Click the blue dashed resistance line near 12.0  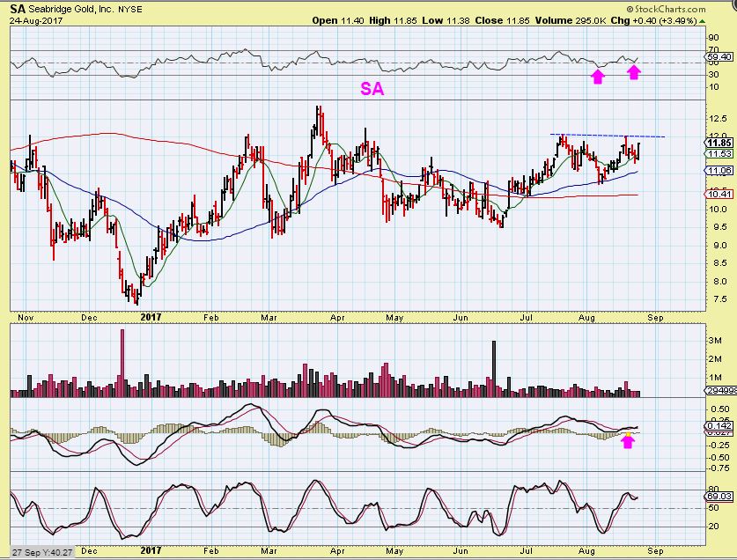(x=608, y=136)
